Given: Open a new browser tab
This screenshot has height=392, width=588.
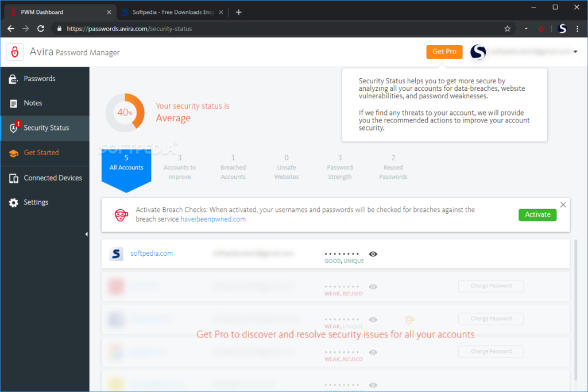Looking at the screenshot, I should click(238, 13).
